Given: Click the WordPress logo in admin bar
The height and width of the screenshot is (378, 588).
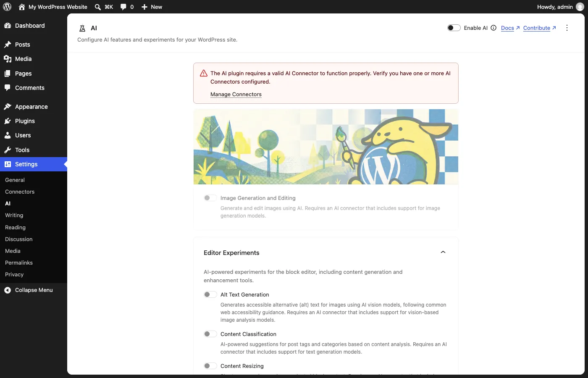Looking at the screenshot, I should tap(7, 7).
